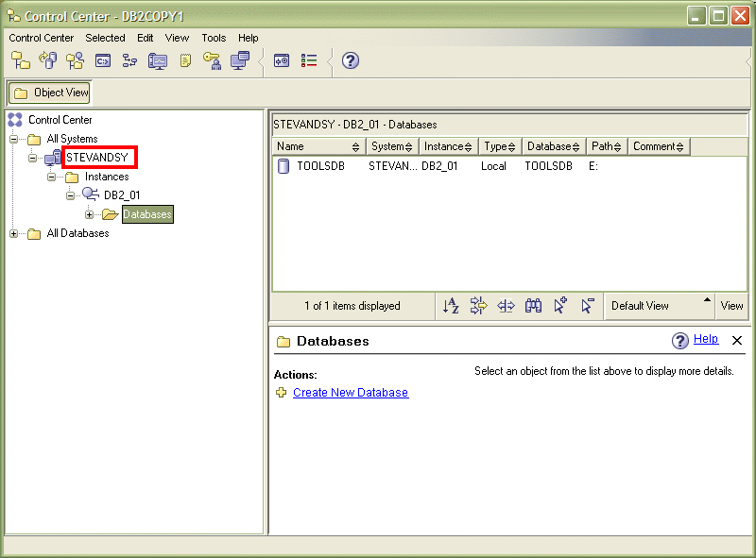Close the Databases details pane with X
The image size is (756, 558).
pyautogui.click(x=737, y=341)
